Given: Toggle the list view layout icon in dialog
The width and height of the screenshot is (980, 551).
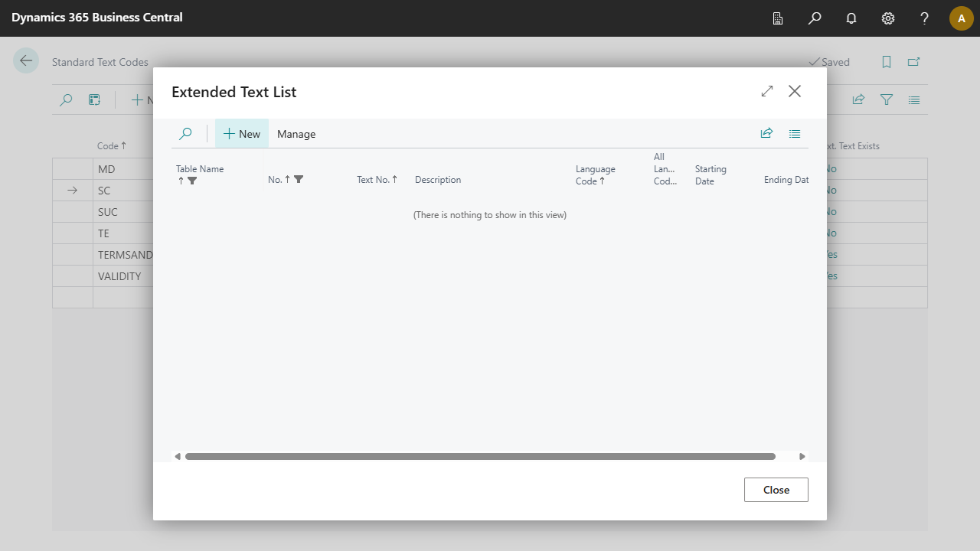Looking at the screenshot, I should [x=795, y=134].
